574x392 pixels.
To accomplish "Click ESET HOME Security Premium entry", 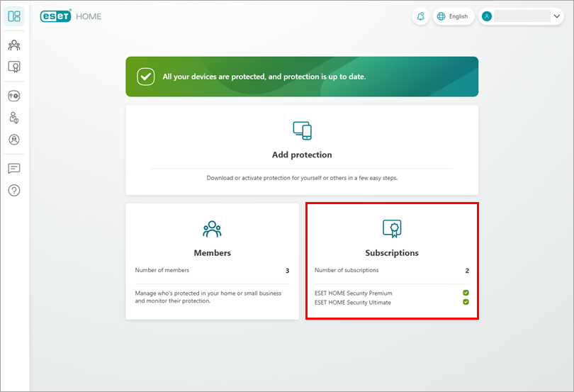I will click(354, 293).
